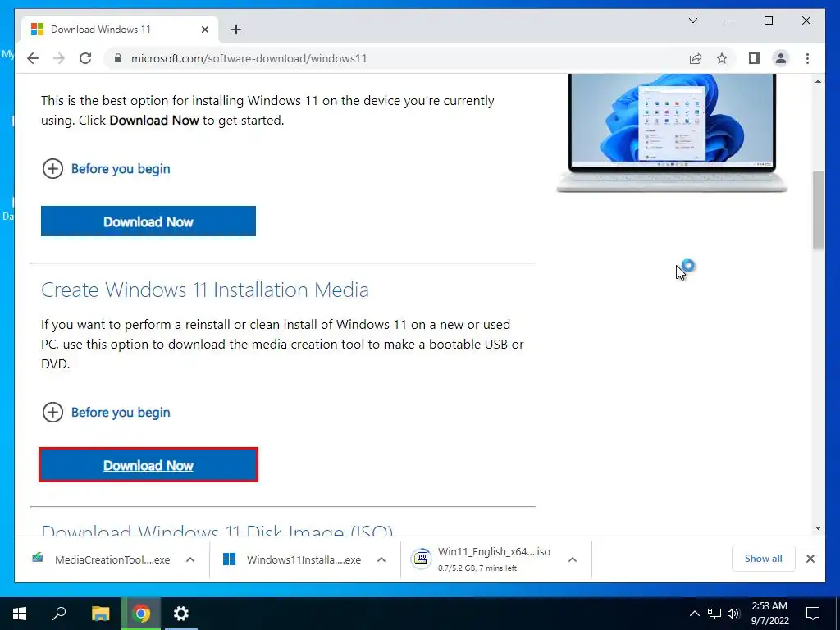Open taskbar search magnifier
The height and width of the screenshot is (630, 840).
[59, 614]
